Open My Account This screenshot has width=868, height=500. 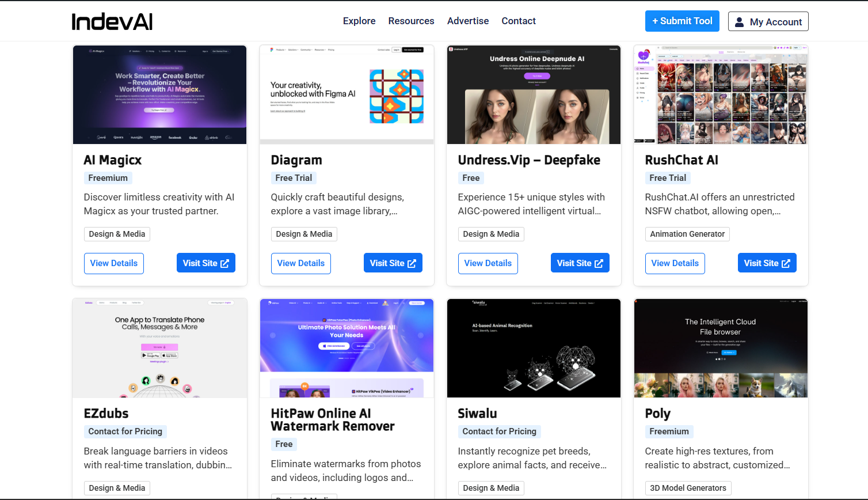click(x=768, y=21)
